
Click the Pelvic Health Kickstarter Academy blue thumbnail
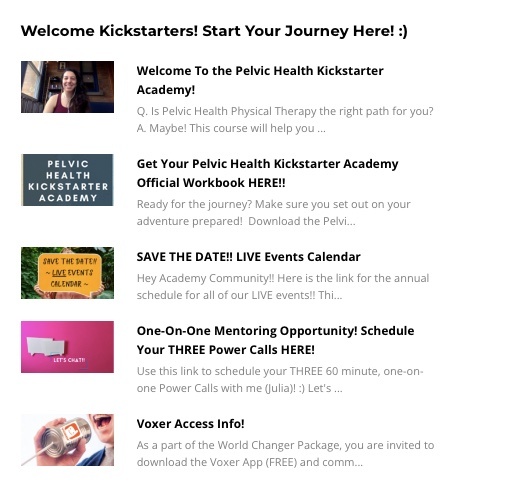click(x=67, y=180)
